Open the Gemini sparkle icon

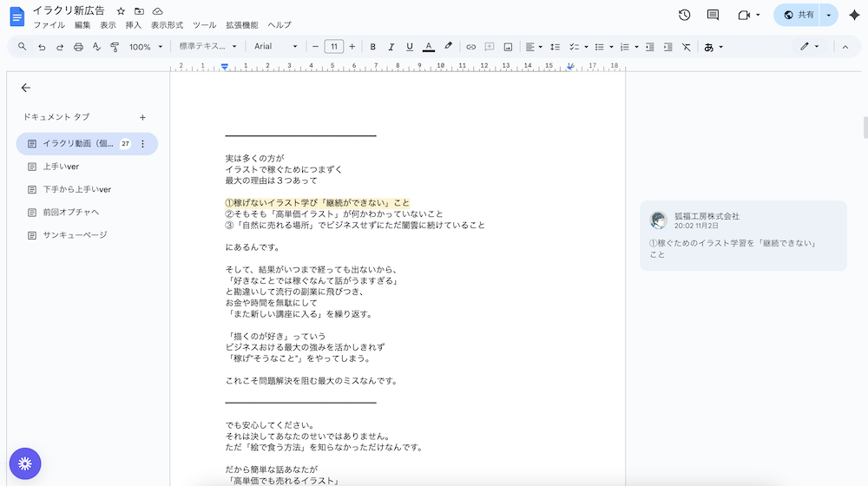[x=853, y=15]
